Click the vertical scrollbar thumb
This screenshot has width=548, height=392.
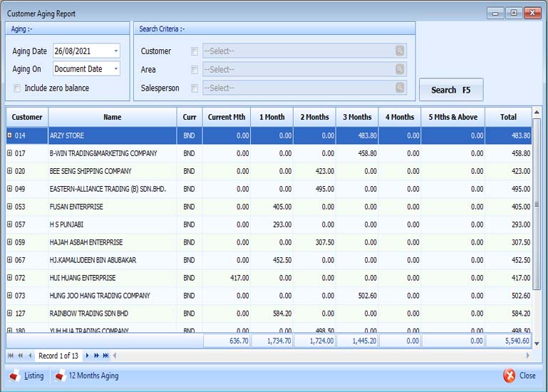coord(537,205)
